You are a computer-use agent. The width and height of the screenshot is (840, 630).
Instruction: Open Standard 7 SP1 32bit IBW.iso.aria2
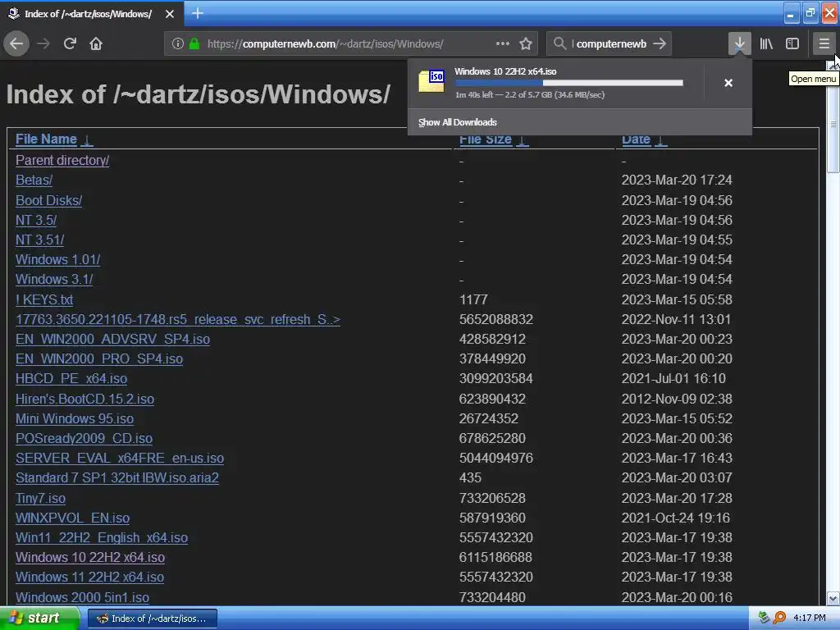[x=116, y=478]
